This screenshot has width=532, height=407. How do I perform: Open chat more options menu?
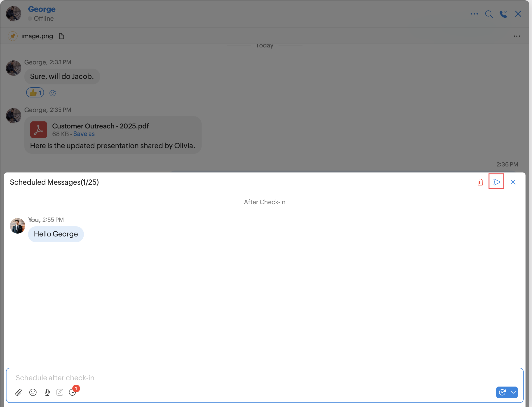tap(474, 14)
